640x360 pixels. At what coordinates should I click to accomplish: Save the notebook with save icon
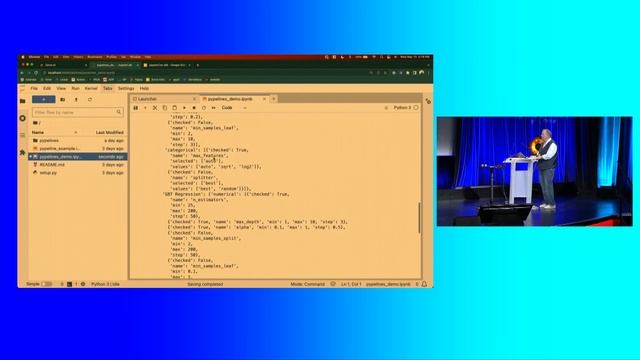tap(136, 108)
